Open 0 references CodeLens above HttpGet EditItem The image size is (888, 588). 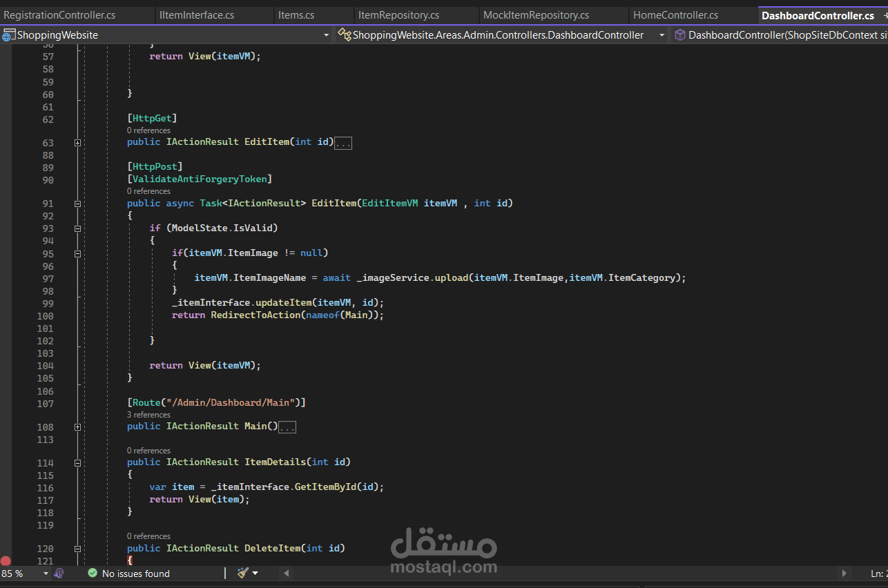click(x=148, y=130)
